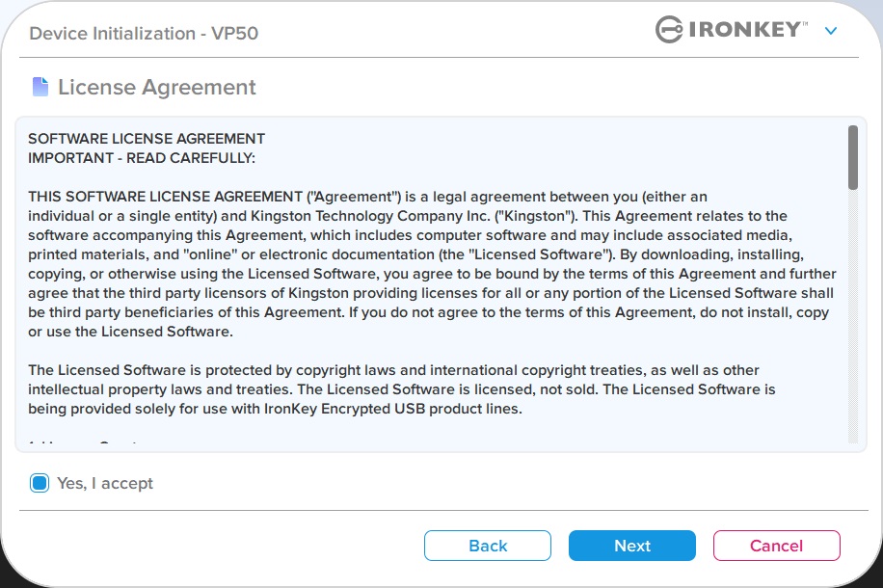Click the 'Device Initialization - VP50' title
Screen dimensions: 883x588
pyautogui.click(x=144, y=33)
